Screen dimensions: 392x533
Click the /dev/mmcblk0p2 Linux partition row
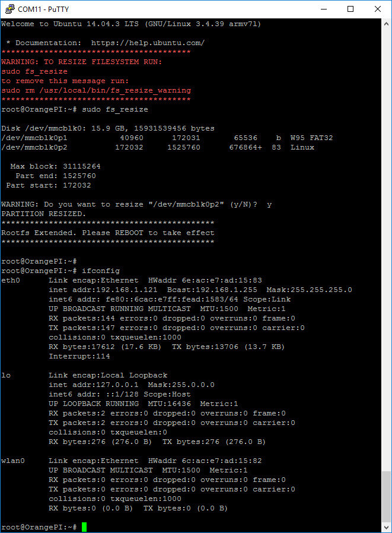[158, 147]
